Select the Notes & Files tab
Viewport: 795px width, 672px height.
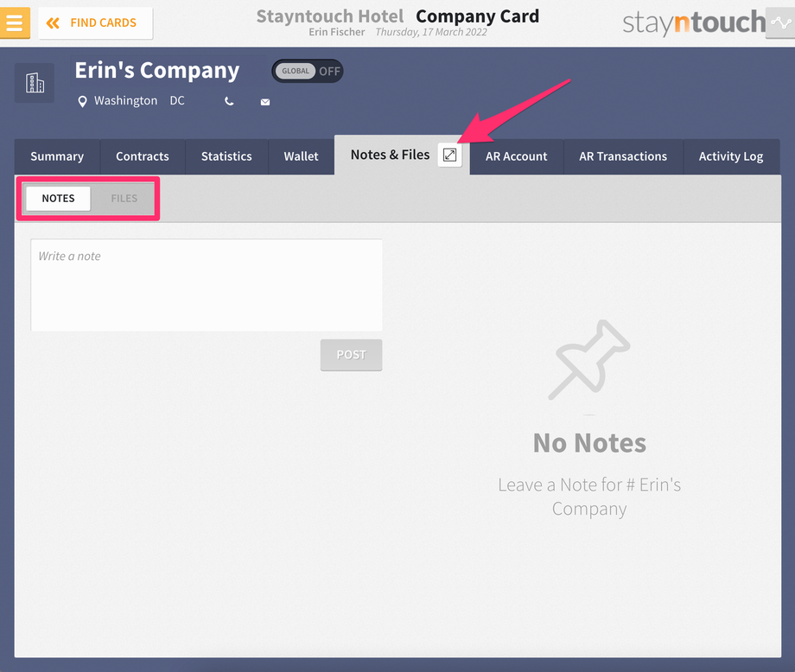point(390,155)
